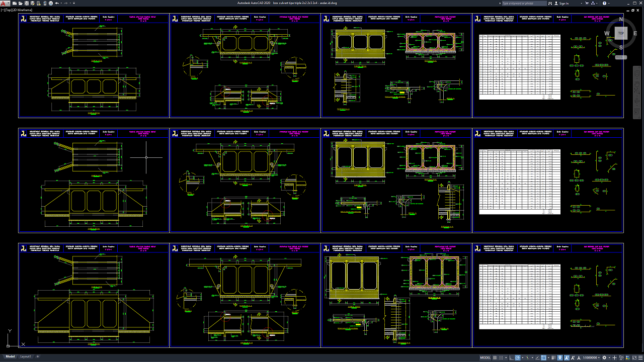The height and width of the screenshot is (362, 644).
Task: Click Add scales automatically icon in status bar
Action: click(573, 357)
